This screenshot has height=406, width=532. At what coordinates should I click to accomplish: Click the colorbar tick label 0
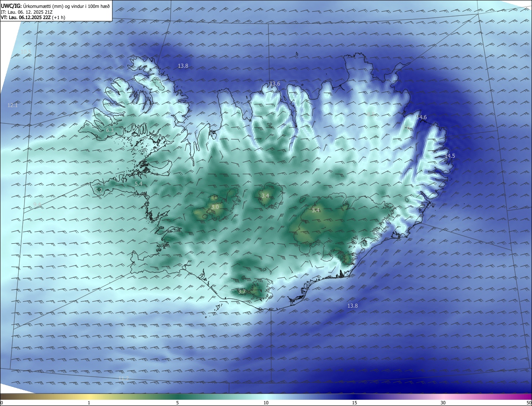(x=2, y=403)
